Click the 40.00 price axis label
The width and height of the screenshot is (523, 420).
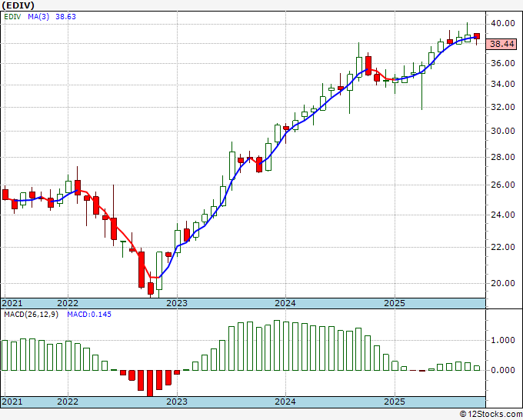[503, 23]
